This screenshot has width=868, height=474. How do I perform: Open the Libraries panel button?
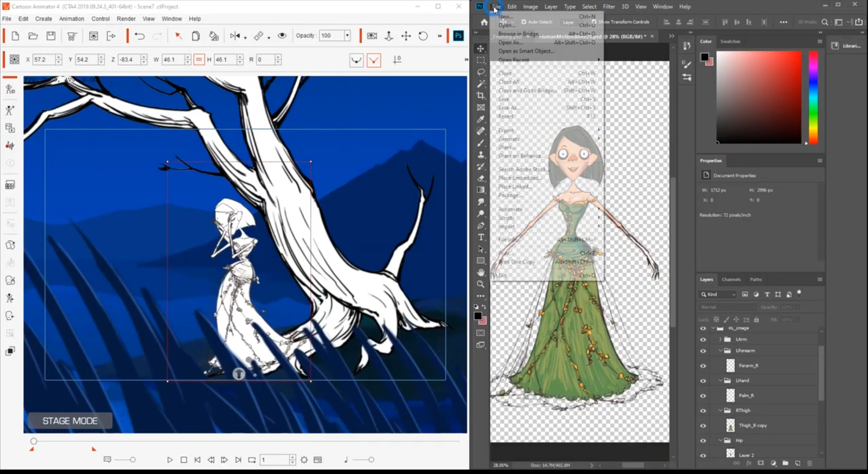(846, 46)
